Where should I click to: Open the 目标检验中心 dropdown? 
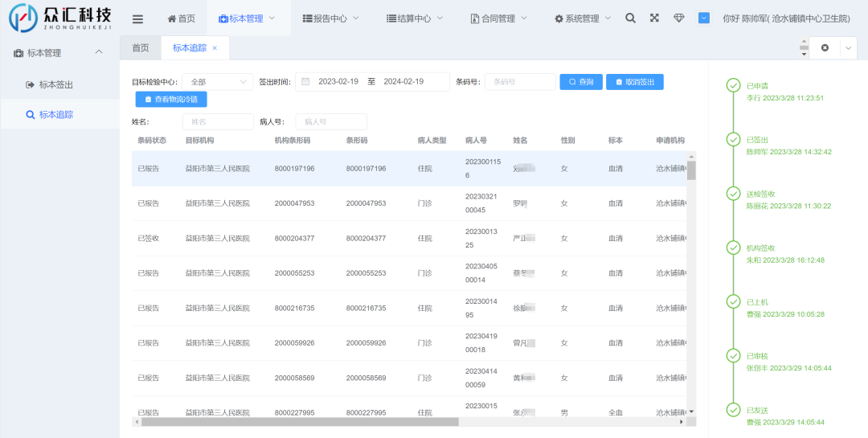pyautogui.click(x=218, y=81)
